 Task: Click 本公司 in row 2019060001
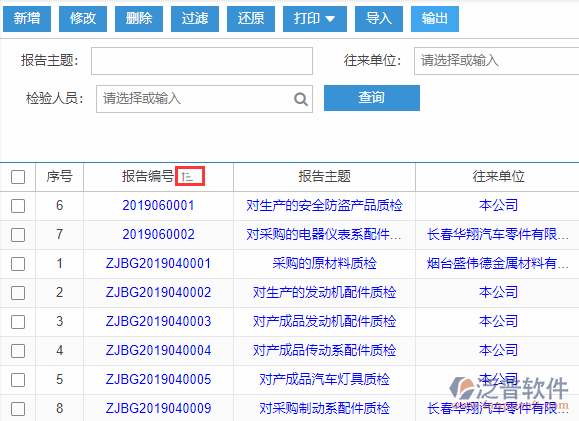point(499,205)
